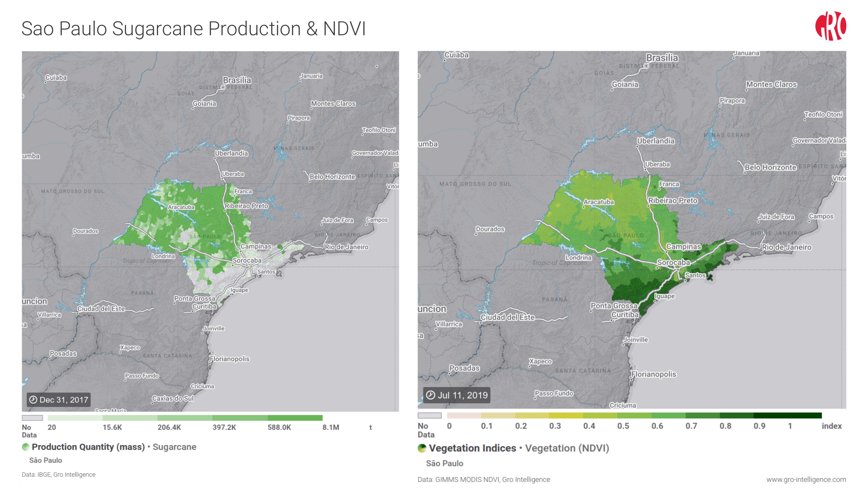Click Aracatuba on the left map
The image size is (868, 496).
181,207
